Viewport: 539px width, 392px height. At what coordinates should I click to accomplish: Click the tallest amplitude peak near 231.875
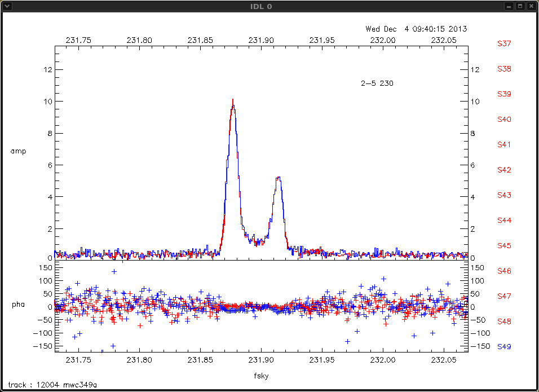[x=232, y=102]
